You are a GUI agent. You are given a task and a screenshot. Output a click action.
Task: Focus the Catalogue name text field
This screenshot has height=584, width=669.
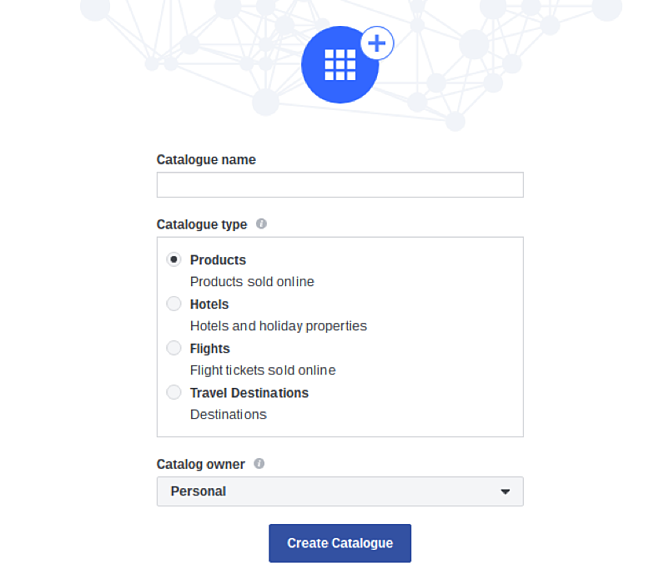pyautogui.click(x=339, y=185)
